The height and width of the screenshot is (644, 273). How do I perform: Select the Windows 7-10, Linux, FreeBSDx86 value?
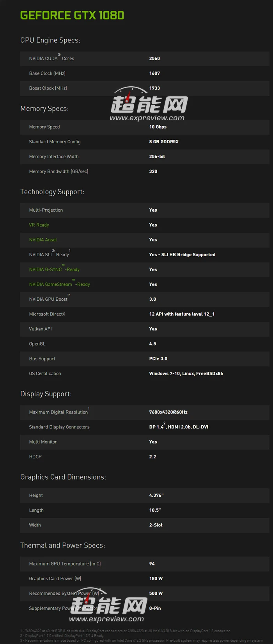pyautogui.click(x=186, y=373)
